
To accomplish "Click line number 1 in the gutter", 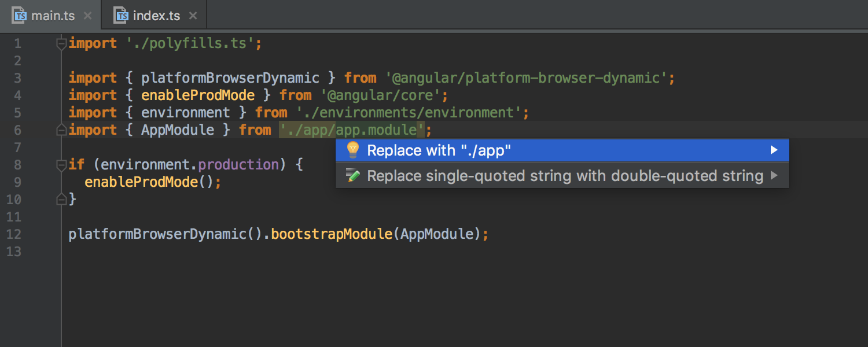I will click(x=17, y=43).
